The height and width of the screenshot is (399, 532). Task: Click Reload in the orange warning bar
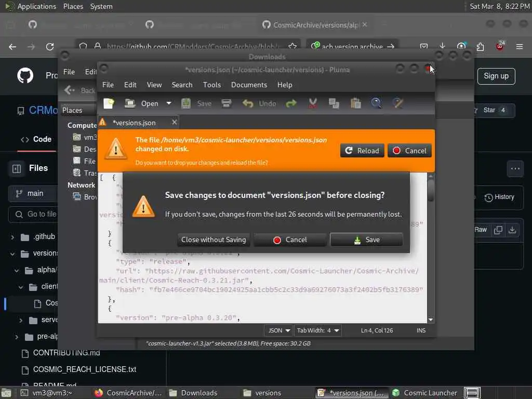[x=362, y=151]
